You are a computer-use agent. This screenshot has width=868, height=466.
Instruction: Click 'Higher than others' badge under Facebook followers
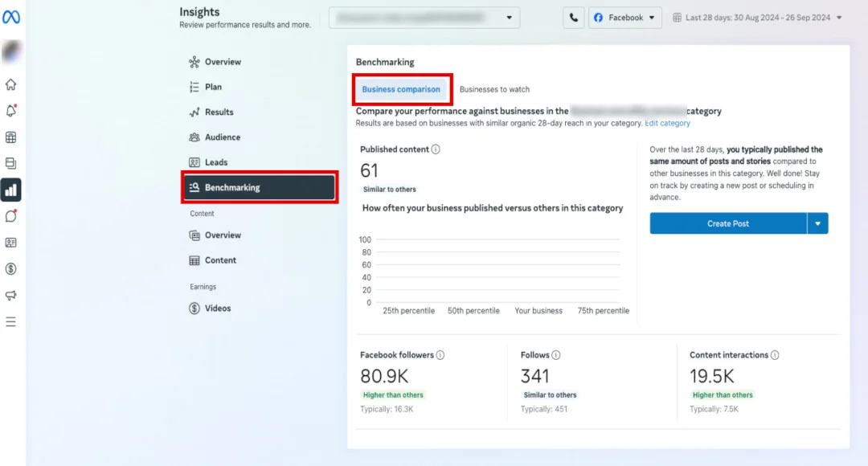[x=393, y=395]
